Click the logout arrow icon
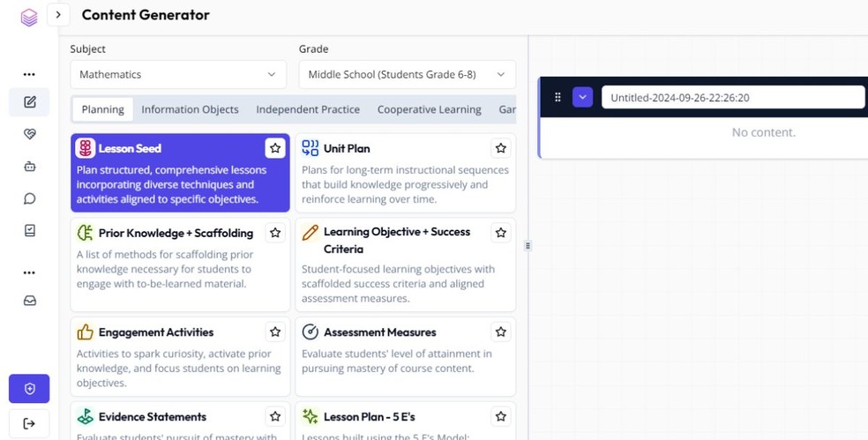The width and height of the screenshot is (868, 440). (x=29, y=423)
